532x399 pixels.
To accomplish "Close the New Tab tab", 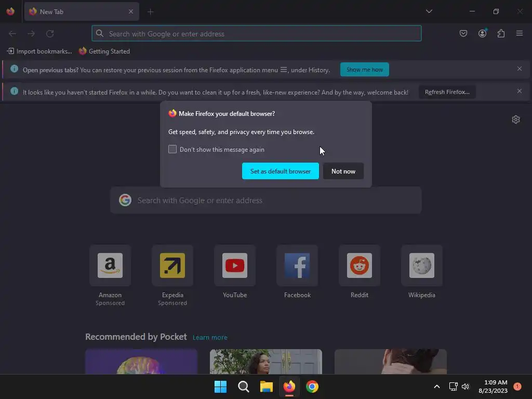I will coord(130,11).
